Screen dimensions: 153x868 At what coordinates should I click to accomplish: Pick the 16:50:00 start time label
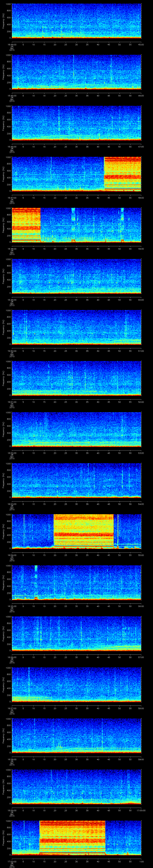[12, 351]
